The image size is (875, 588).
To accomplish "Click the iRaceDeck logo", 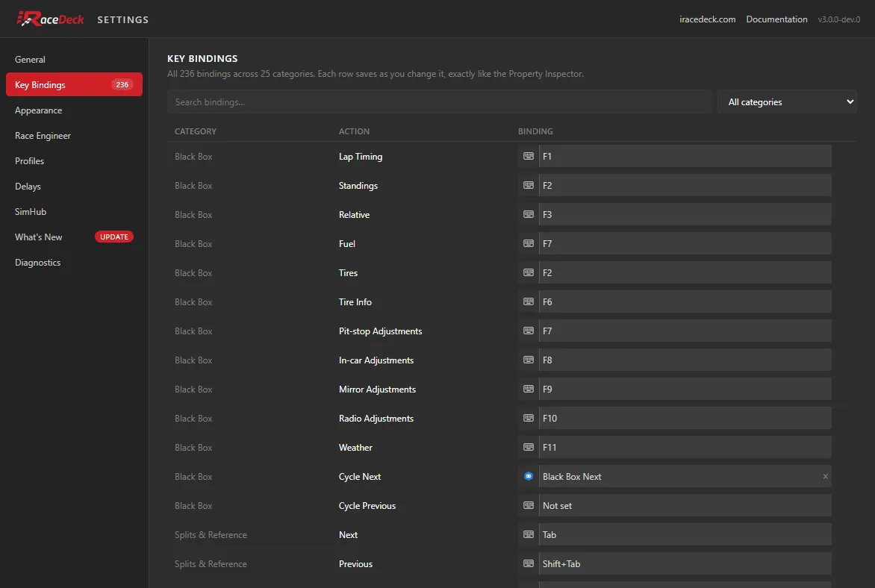I will pos(50,19).
